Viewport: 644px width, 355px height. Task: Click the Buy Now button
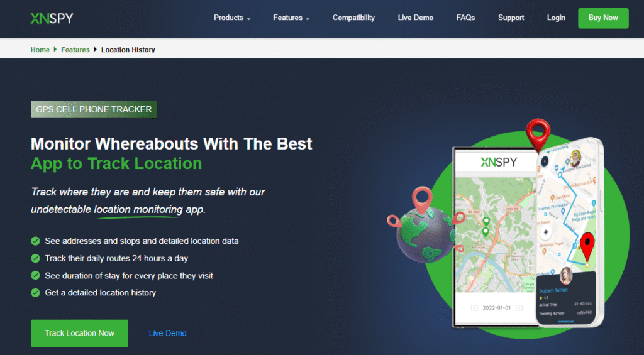tap(603, 18)
